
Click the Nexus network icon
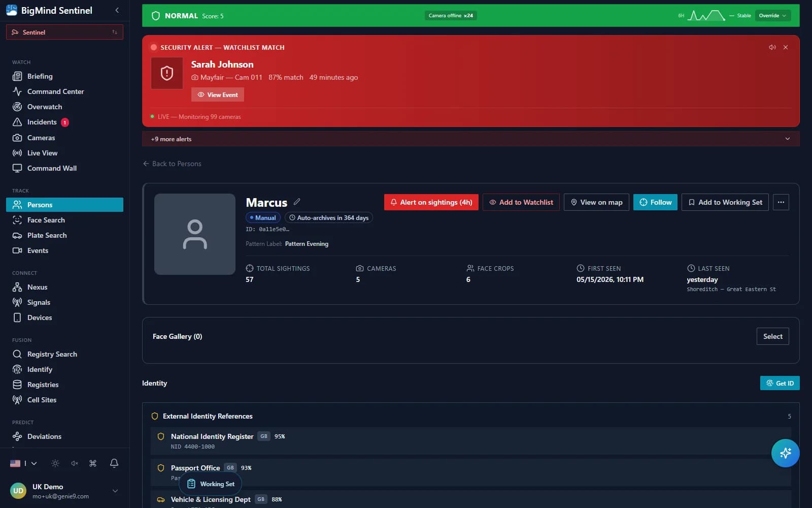tap(17, 287)
